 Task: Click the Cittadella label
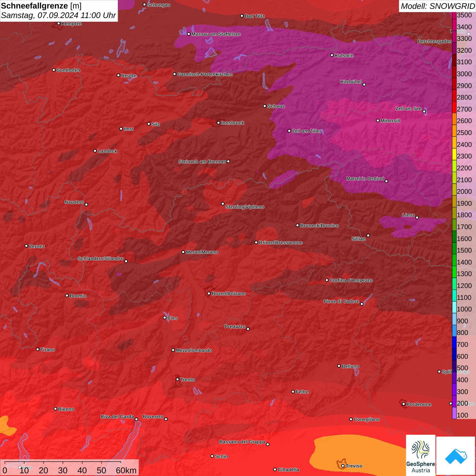(x=288, y=470)
